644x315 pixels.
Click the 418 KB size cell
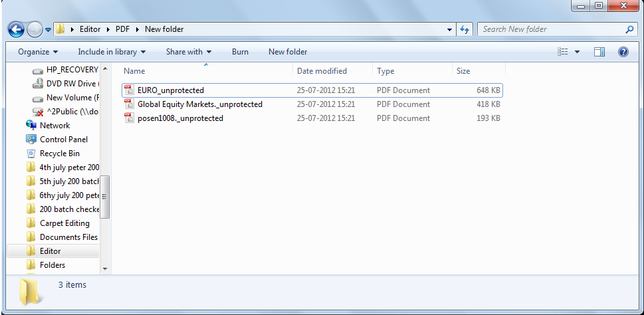[488, 104]
